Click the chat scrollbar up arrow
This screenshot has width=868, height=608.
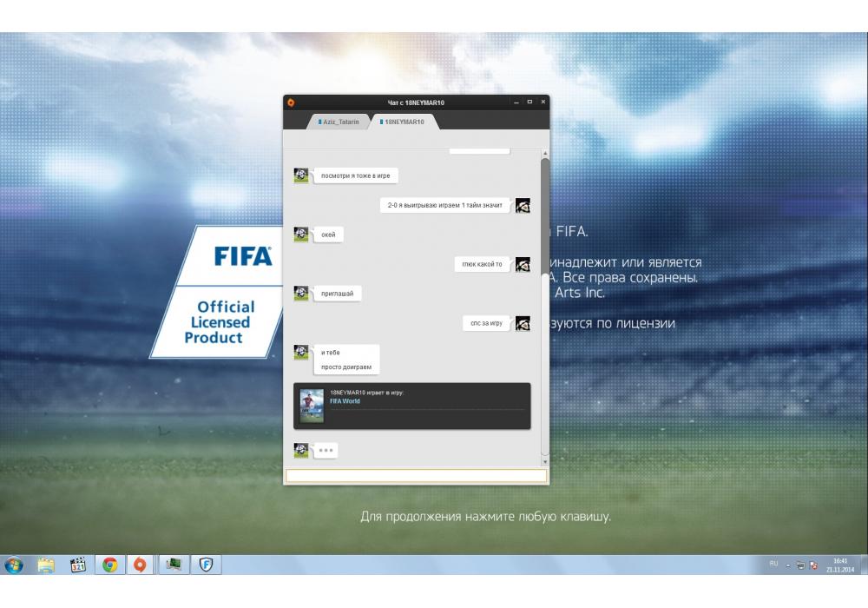545,153
